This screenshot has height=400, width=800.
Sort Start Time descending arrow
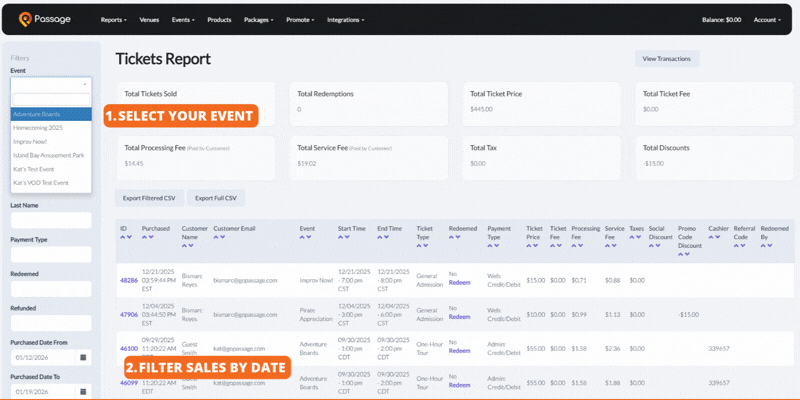click(346, 237)
